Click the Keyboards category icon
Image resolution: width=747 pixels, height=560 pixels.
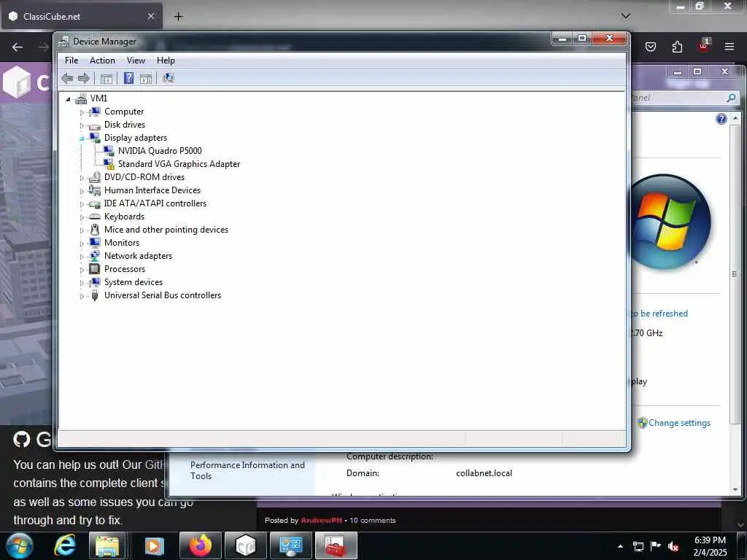pos(95,217)
